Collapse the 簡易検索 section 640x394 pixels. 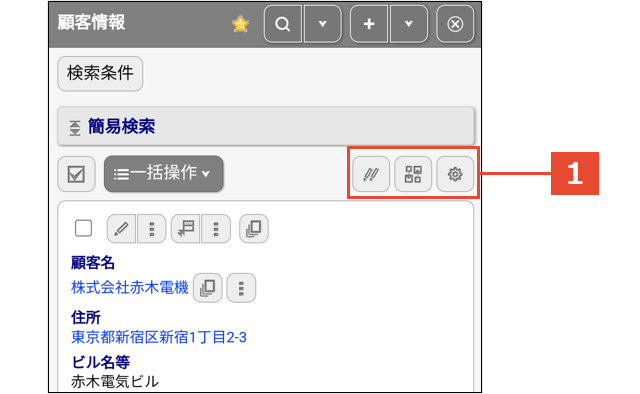(x=266, y=126)
